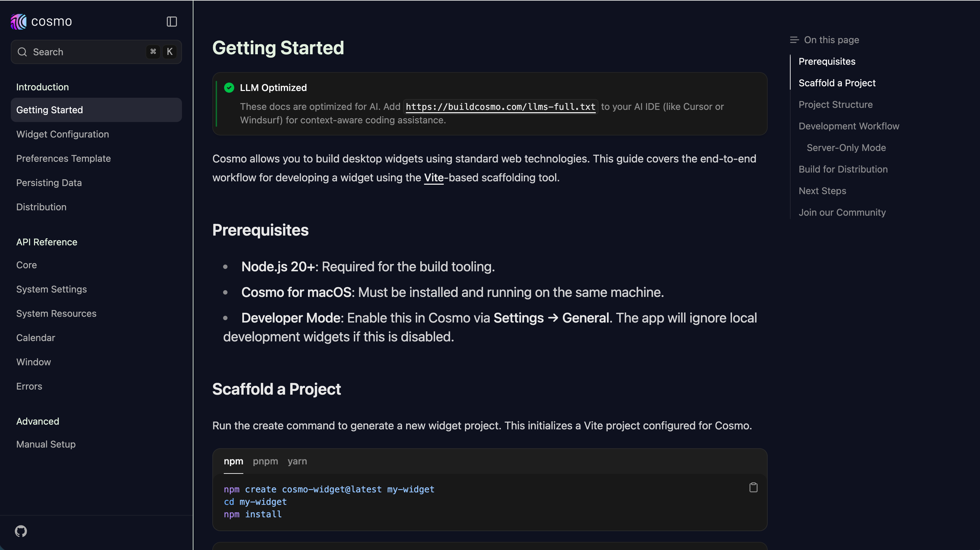
Task: Click the K key badge in the search bar
Action: (x=170, y=52)
